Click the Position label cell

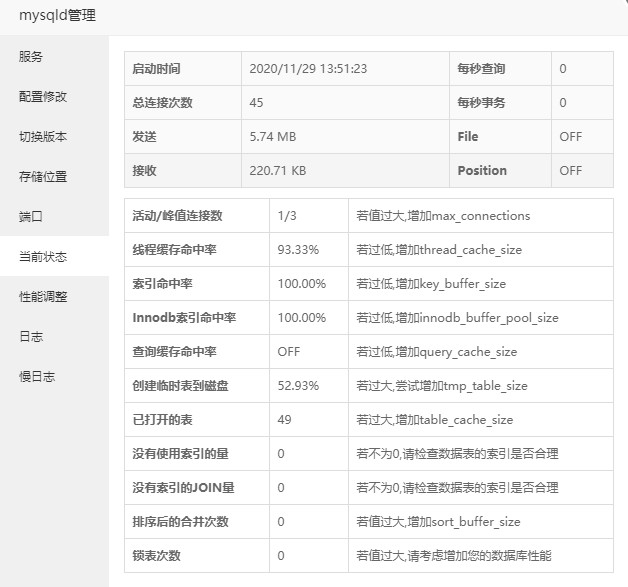click(500, 171)
